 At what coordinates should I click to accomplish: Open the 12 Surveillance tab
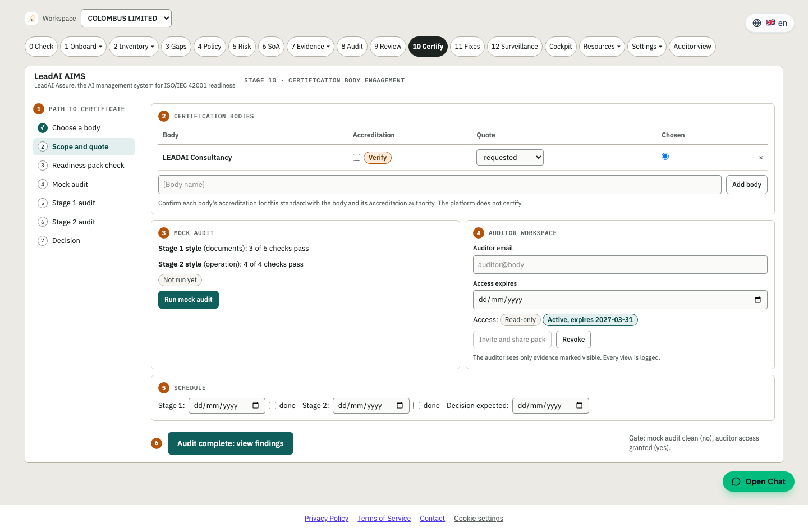(515, 47)
